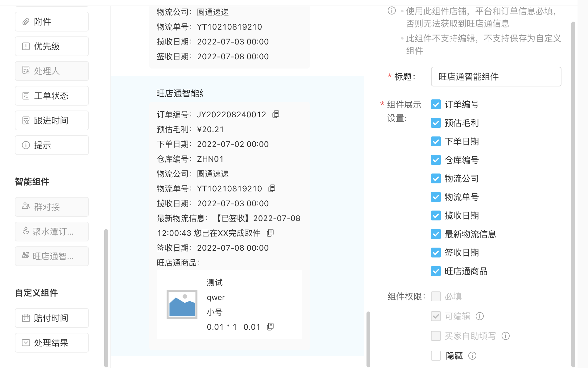
Task: Uncheck the 物流单号 display checkbox
Action: [x=436, y=197]
